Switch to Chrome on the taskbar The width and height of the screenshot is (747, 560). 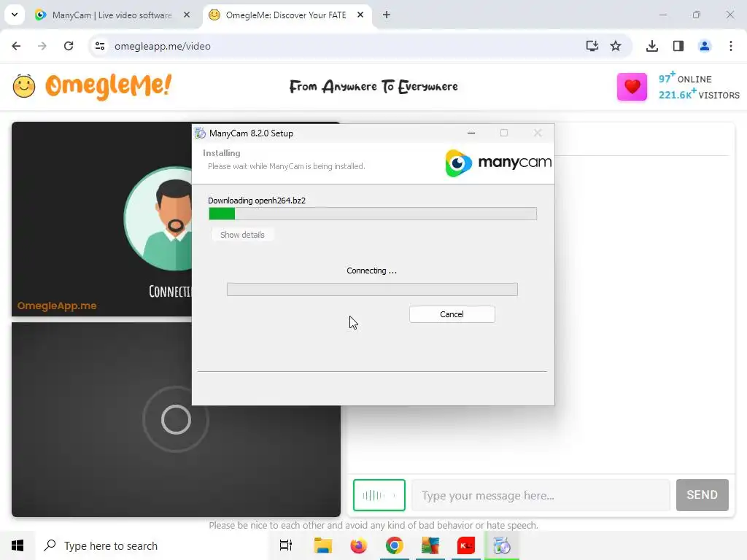(x=395, y=545)
